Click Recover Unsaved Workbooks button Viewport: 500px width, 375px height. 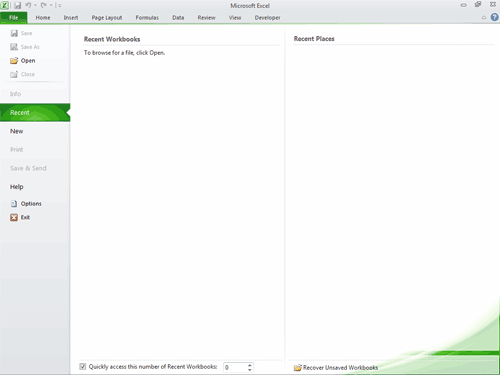point(336,368)
